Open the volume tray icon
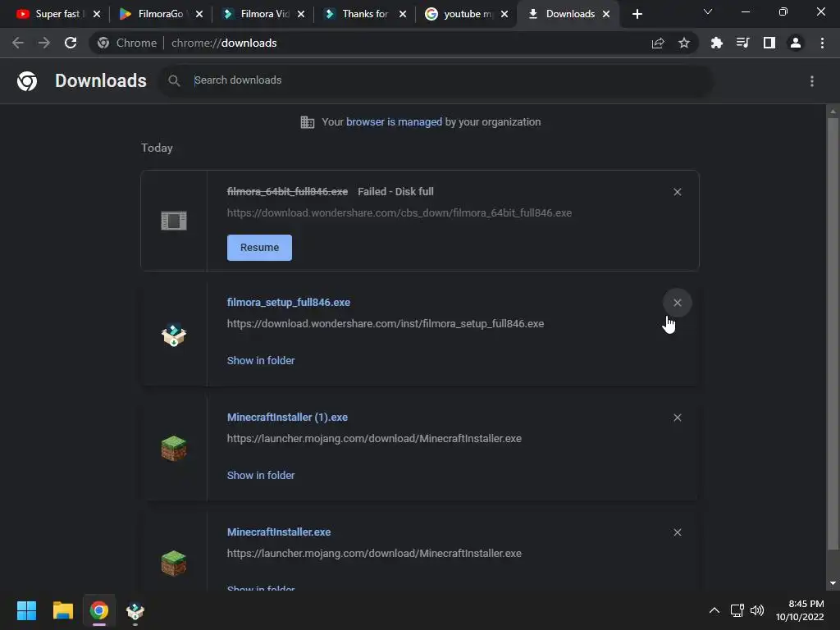The width and height of the screenshot is (840, 630). (757, 610)
